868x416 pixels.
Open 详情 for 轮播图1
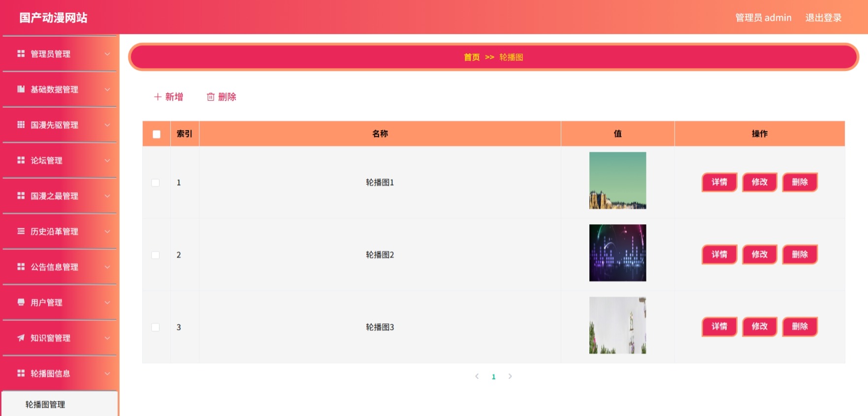tap(719, 182)
